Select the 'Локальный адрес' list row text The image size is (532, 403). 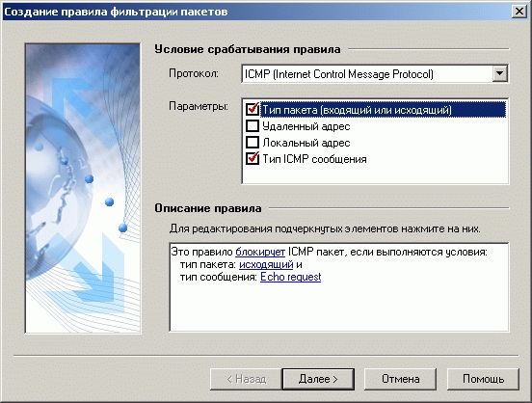[x=306, y=143]
